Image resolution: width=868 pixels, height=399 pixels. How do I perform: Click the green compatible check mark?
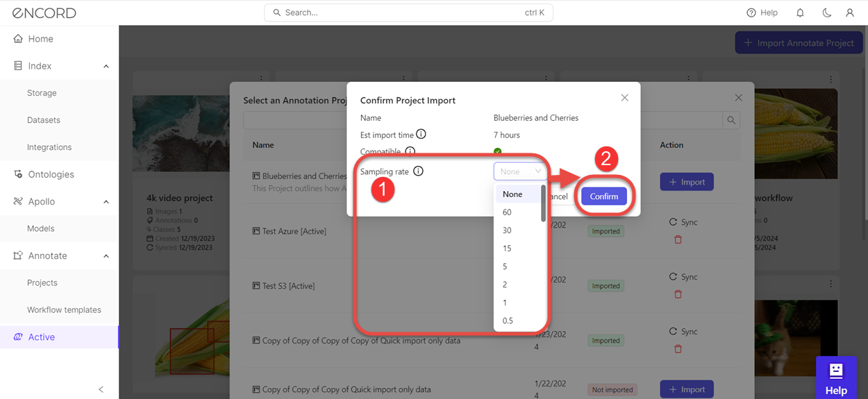[497, 151]
